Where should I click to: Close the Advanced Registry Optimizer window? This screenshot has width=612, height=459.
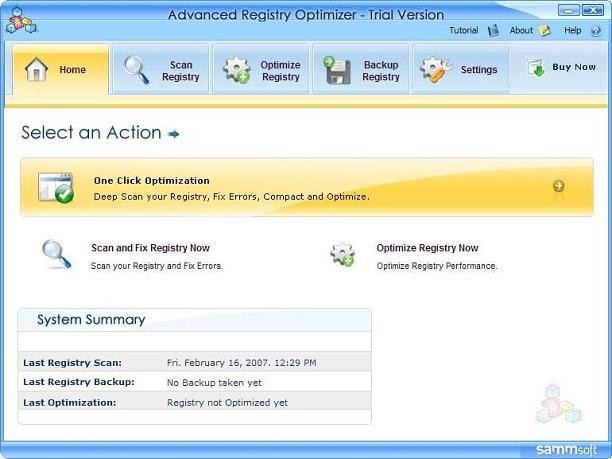pos(592,10)
